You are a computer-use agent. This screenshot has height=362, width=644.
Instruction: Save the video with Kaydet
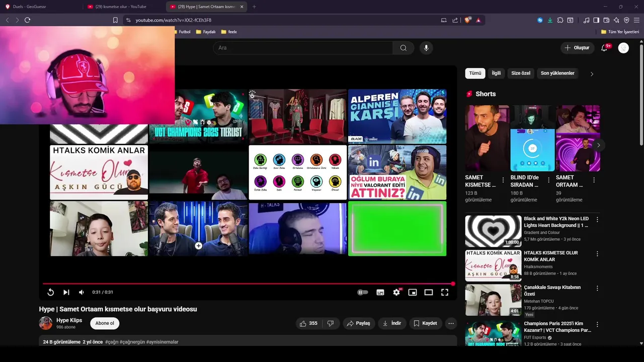[x=425, y=323]
